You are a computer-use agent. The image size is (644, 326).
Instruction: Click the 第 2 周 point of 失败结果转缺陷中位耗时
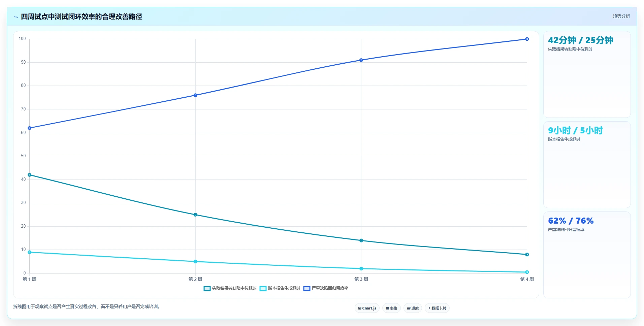[x=195, y=215]
